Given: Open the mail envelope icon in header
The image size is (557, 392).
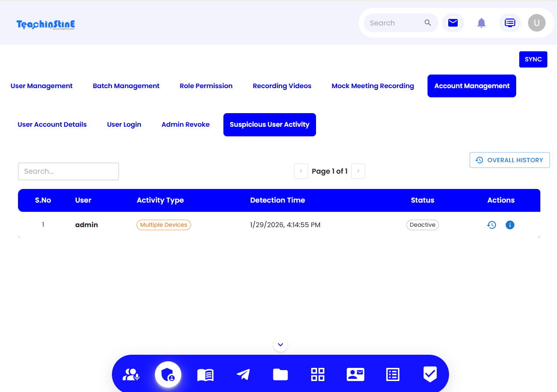Looking at the screenshot, I should (453, 23).
